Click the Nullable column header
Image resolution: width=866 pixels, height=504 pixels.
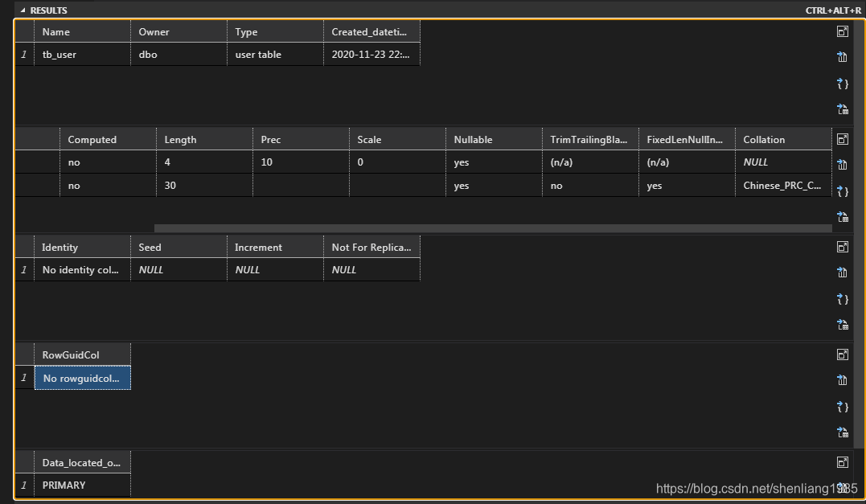(x=494, y=139)
